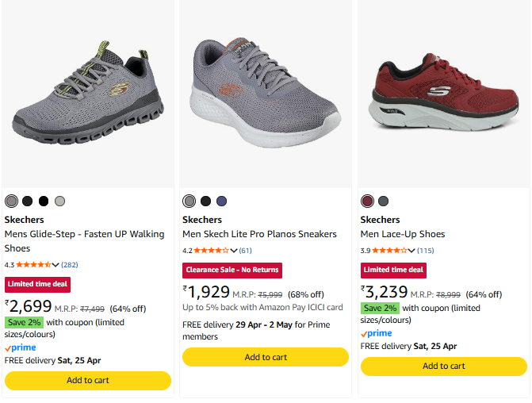Select dark grey swatch for Lace-Up Shoes

point(384,201)
